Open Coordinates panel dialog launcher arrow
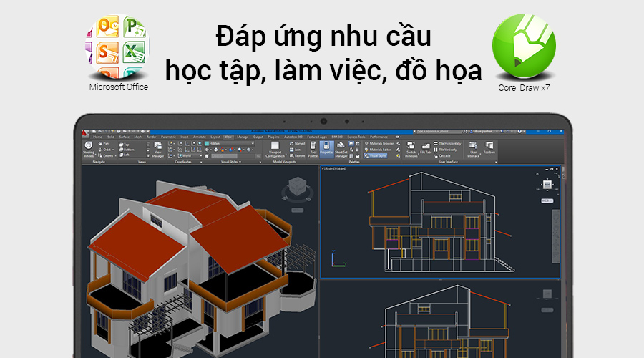Screen dimensions: 644x358 [x=201, y=162]
